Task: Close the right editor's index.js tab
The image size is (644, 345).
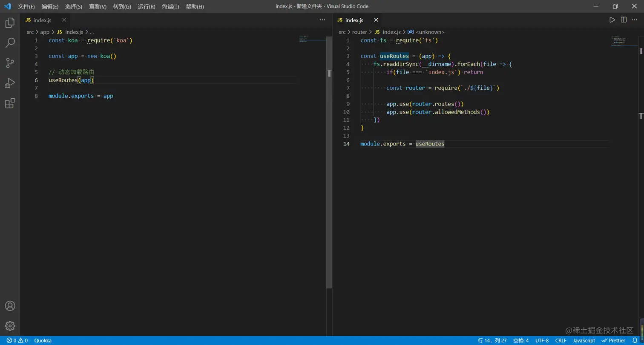Action: (x=376, y=20)
